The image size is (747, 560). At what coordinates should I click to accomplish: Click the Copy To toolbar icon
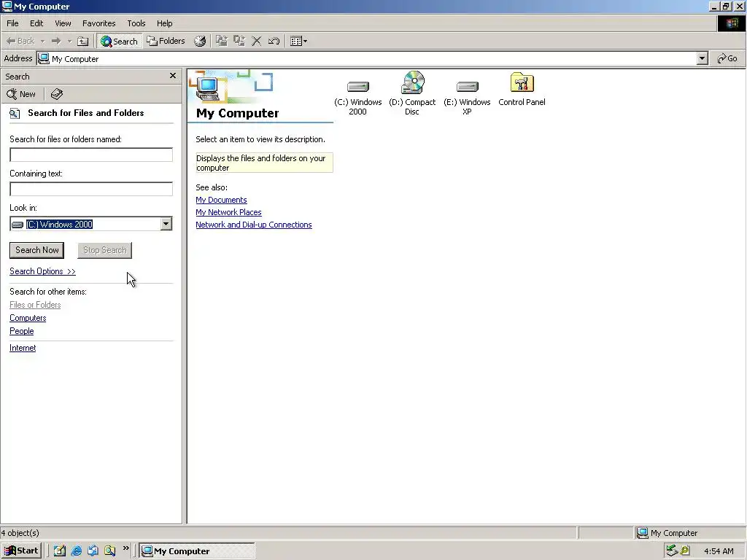click(x=239, y=41)
